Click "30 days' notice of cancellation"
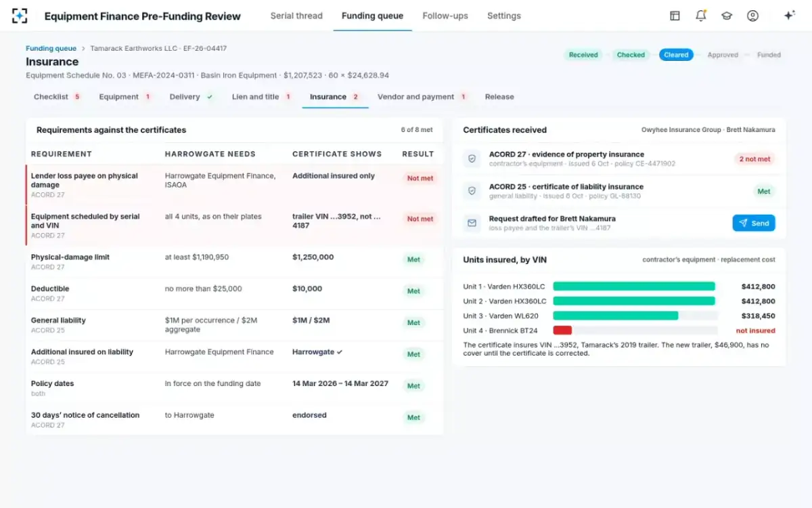The width and height of the screenshot is (812, 508). [x=85, y=415]
